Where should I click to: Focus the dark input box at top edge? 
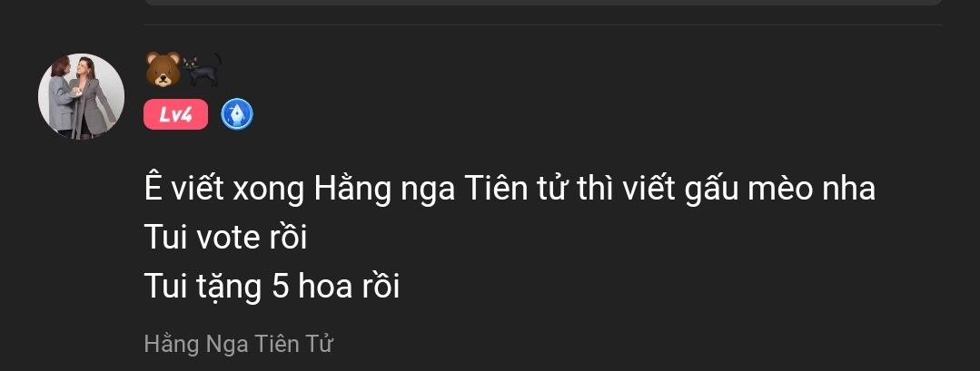pos(543,3)
